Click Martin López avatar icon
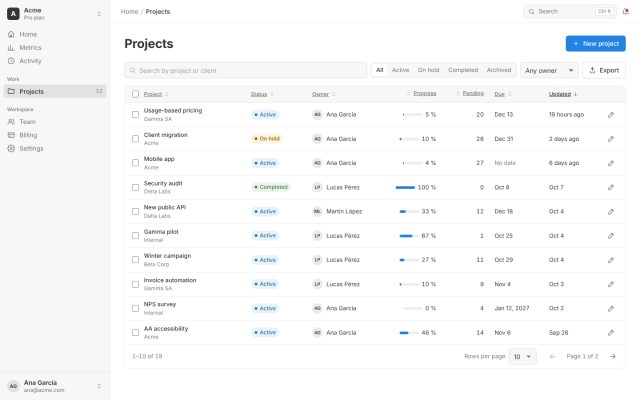640x400 pixels. tap(317, 211)
